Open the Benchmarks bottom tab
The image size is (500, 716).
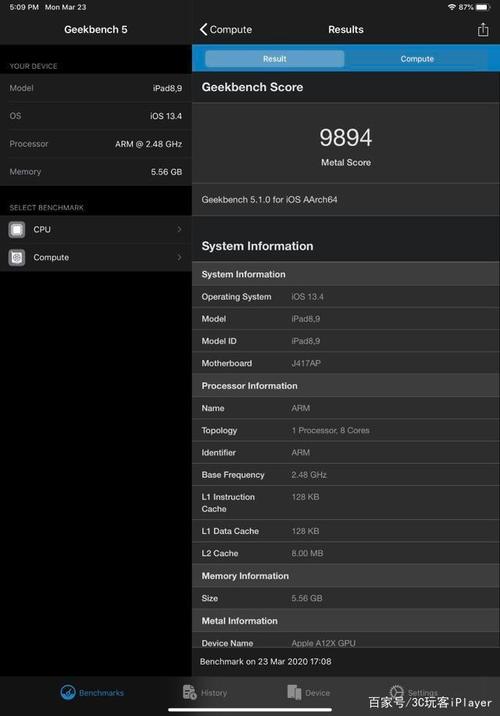coord(92,693)
